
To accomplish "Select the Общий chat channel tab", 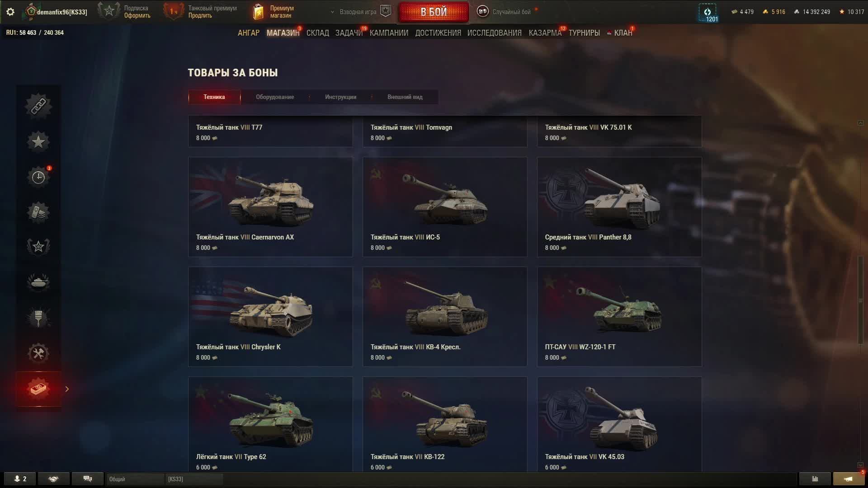I will coord(135,479).
